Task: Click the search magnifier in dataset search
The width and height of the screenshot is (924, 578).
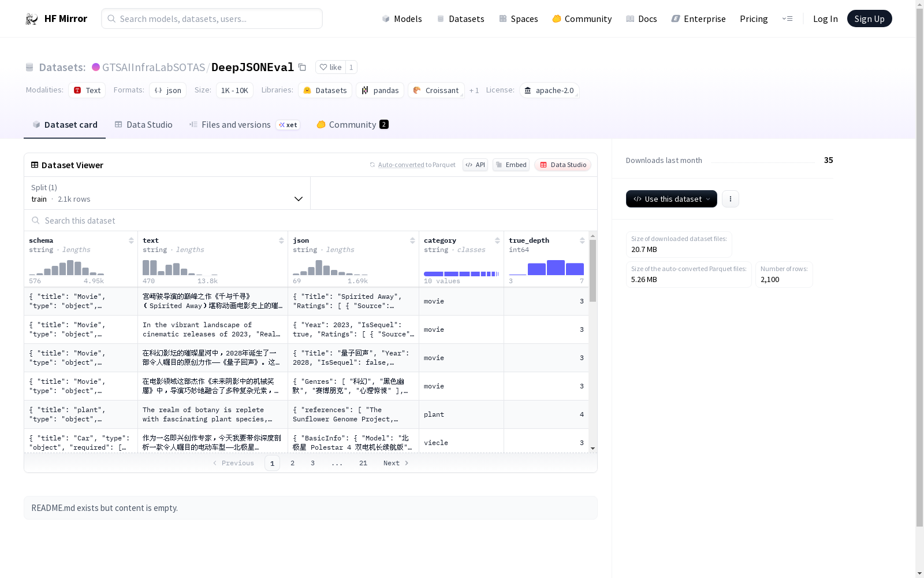Action: click(x=36, y=220)
